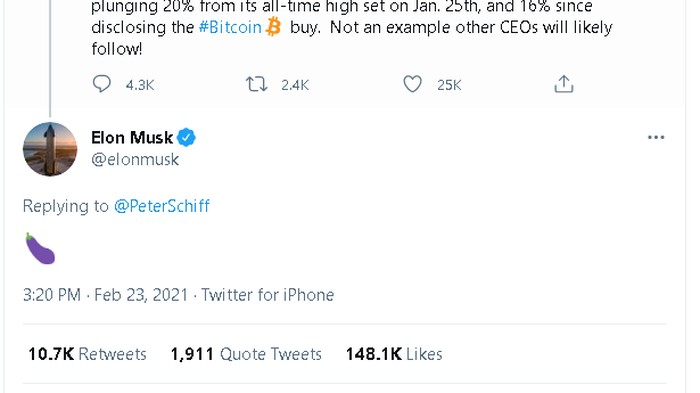Like the tweet using heart icon
Screen dimensions: 700x393
pos(412,84)
